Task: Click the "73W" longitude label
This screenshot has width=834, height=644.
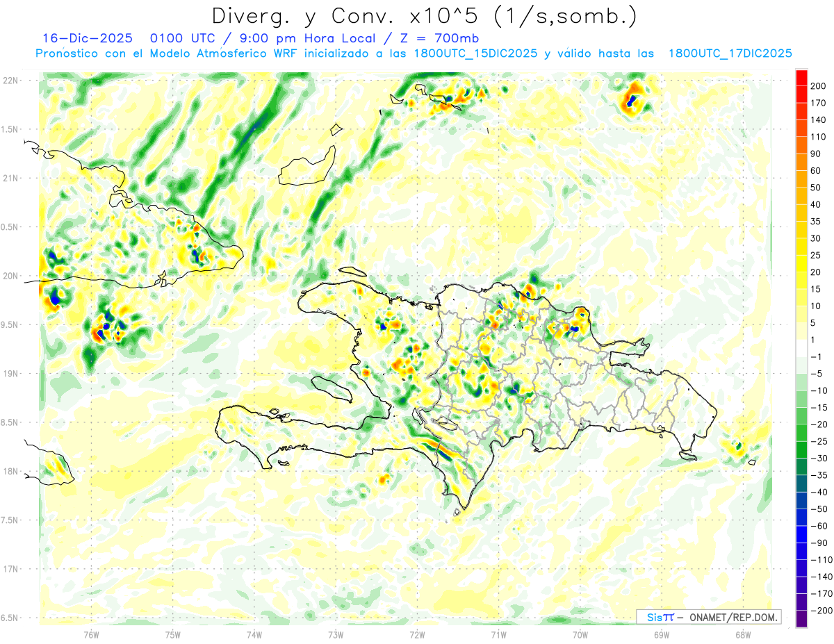Action: tap(336, 634)
